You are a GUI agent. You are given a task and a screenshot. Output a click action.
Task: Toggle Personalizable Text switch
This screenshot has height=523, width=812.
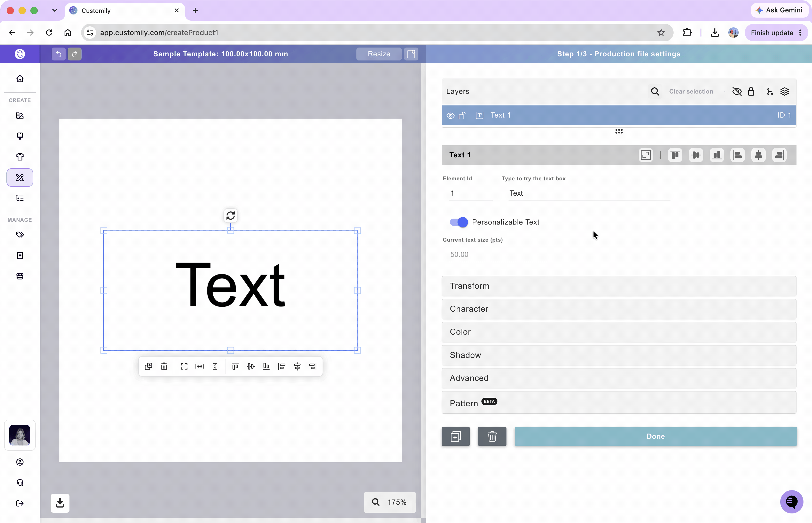pyautogui.click(x=459, y=222)
